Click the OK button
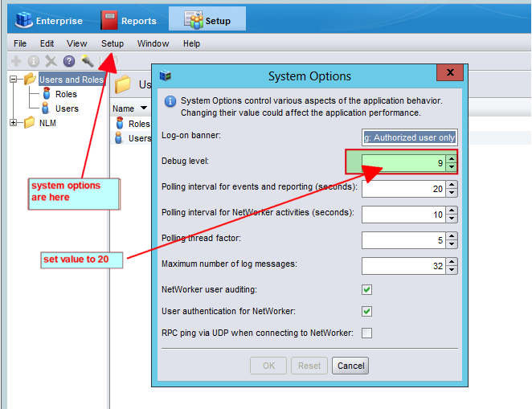Image resolution: width=532 pixels, height=409 pixels. [268, 366]
